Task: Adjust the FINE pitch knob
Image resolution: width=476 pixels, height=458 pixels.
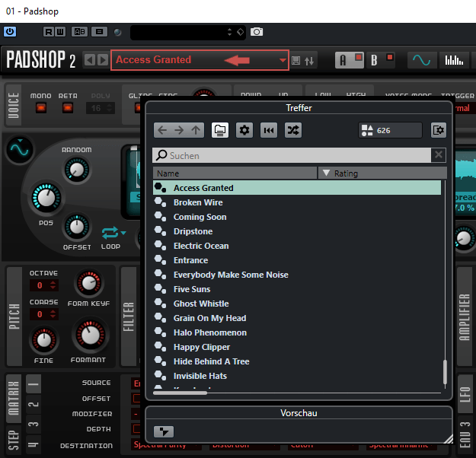Action: click(44, 340)
